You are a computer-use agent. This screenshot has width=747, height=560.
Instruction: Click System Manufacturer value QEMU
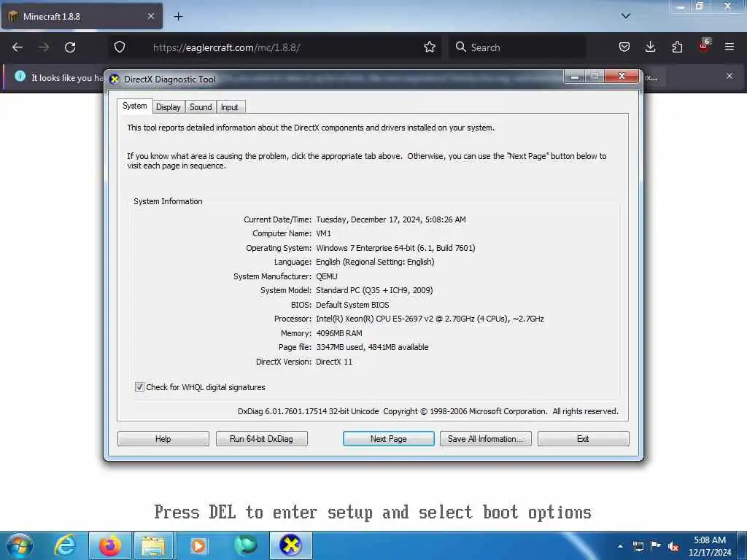pos(327,276)
